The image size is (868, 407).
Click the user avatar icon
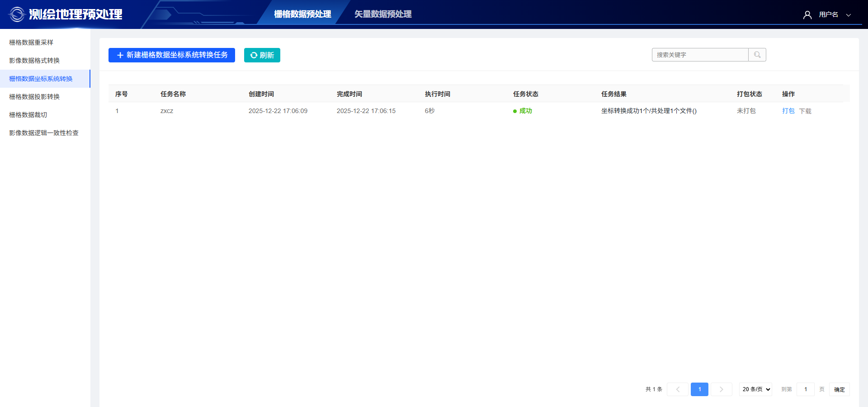pyautogui.click(x=807, y=15)
